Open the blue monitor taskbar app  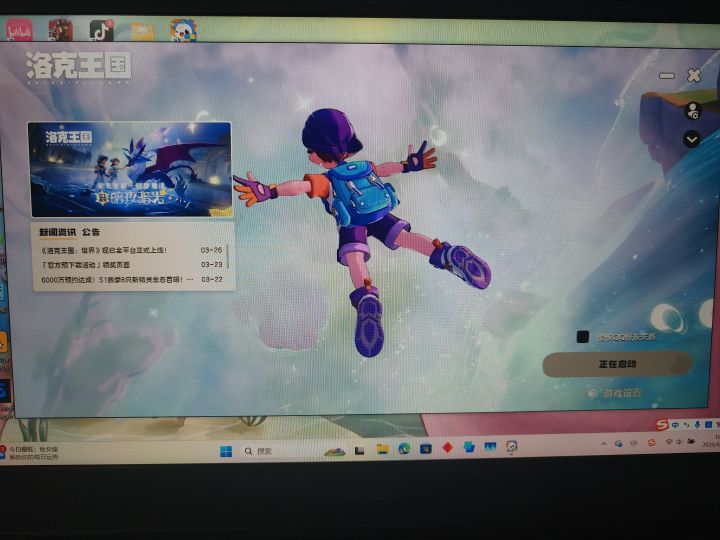tap(490, 447)
